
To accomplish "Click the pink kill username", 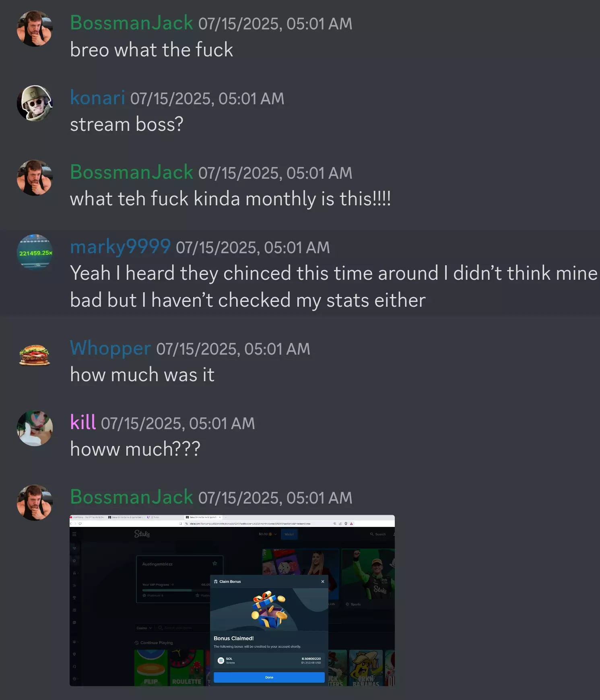I will (83, 422).
